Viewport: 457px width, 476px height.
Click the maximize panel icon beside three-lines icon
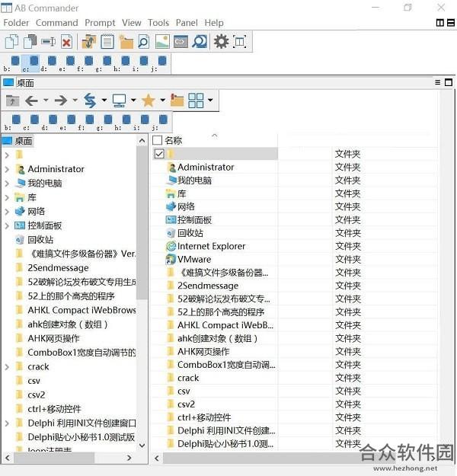click(449, 82)
